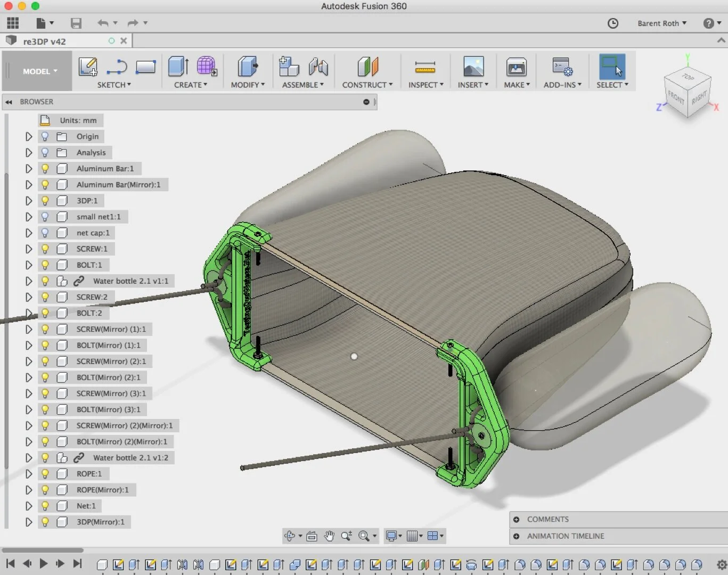Click the Add-Ins scripts icon

[x=562, y=67]
